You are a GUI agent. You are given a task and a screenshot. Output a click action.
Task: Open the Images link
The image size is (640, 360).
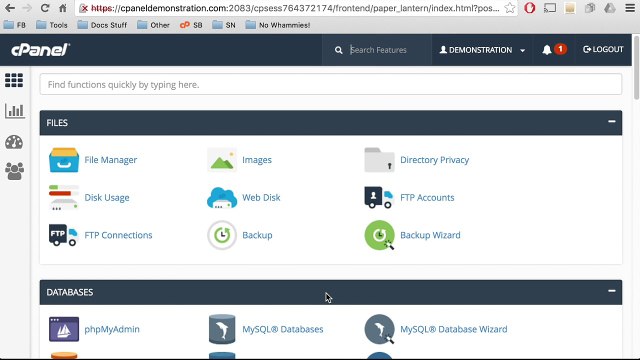click(x=257, y=160)
